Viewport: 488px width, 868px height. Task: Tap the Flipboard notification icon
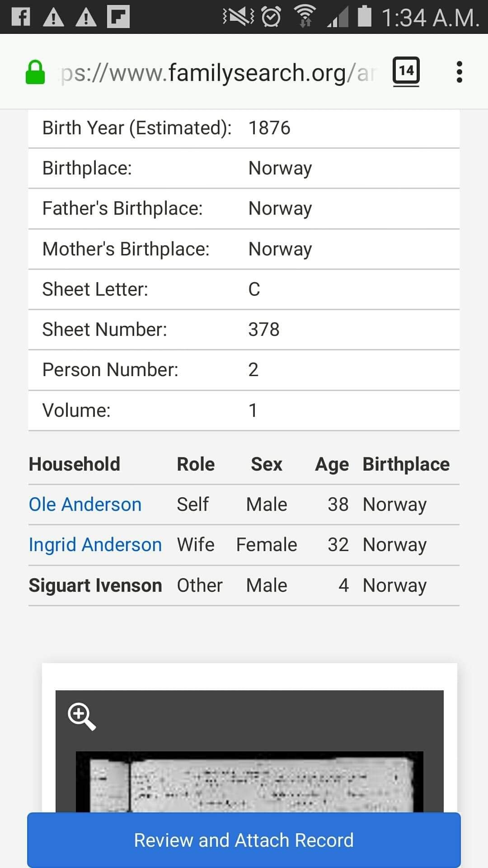pos(118,17)
